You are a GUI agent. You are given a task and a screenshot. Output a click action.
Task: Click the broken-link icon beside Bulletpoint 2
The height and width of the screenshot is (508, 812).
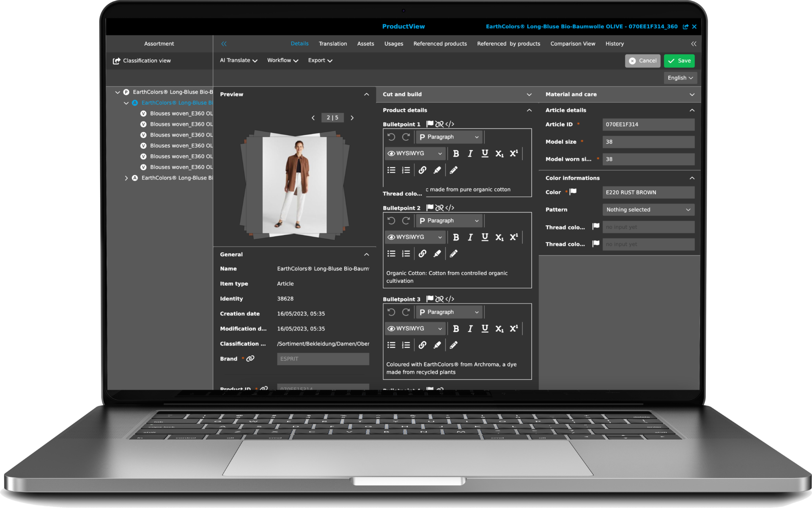point(440,208)
